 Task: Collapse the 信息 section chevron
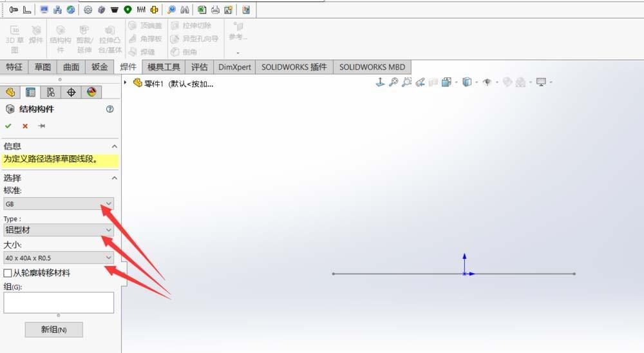coord(114,146)
